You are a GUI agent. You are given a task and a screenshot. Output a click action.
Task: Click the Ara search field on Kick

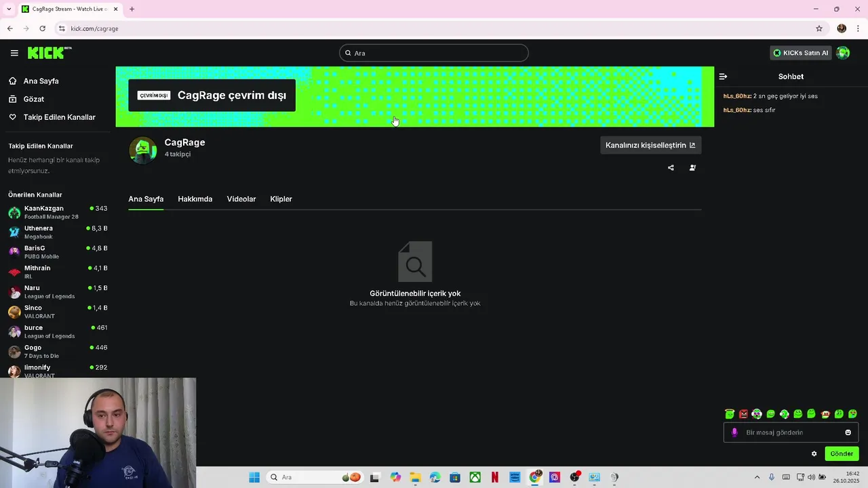point(434,53)
